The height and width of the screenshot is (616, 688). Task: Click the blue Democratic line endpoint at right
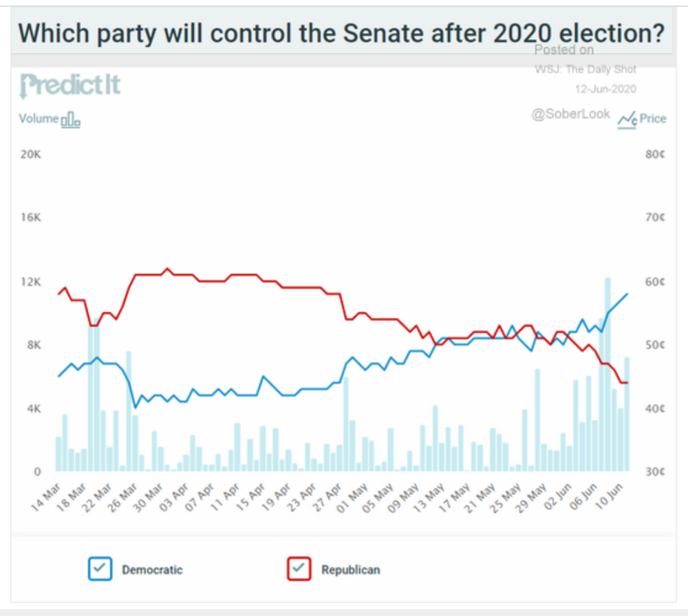(627, 294)
